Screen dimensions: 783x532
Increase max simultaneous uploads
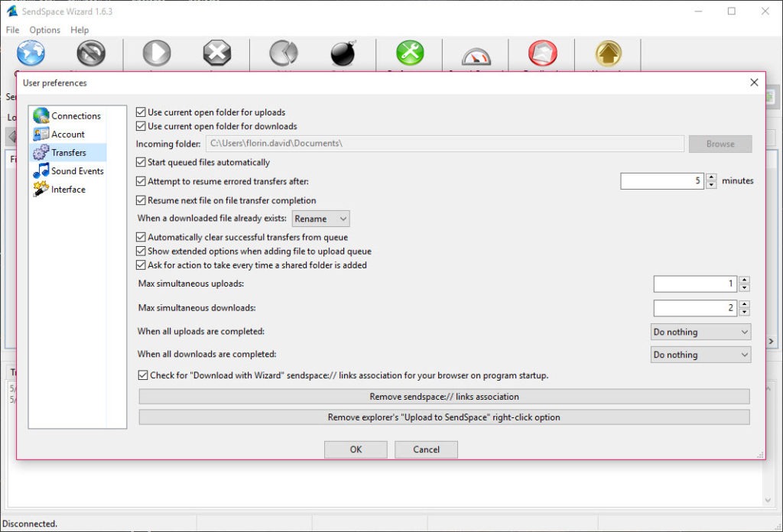tap(744, 280)
